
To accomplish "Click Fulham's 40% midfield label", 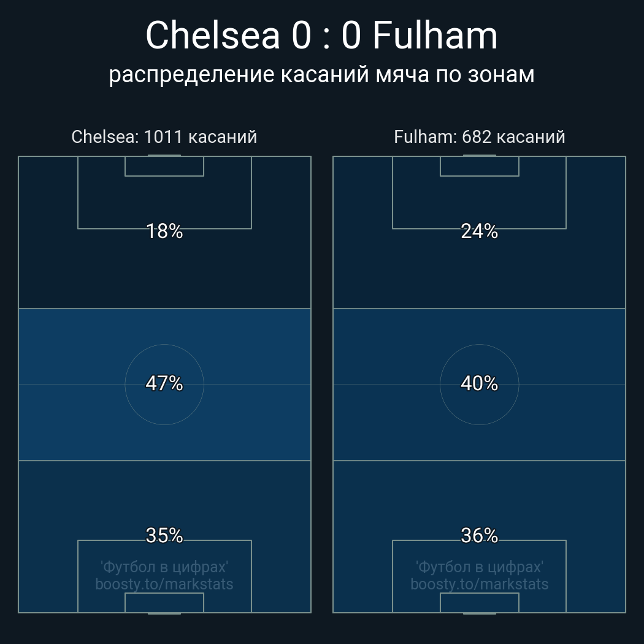I will [479, 383].
